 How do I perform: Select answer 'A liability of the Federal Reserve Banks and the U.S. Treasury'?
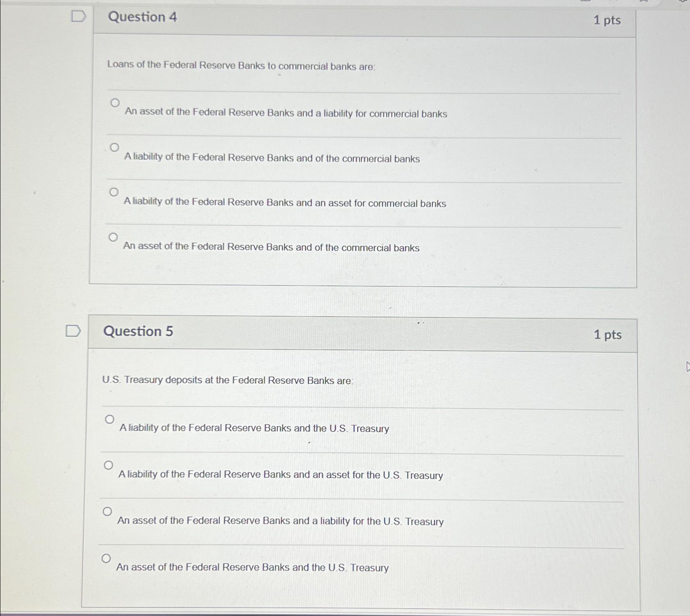[109, 418]
